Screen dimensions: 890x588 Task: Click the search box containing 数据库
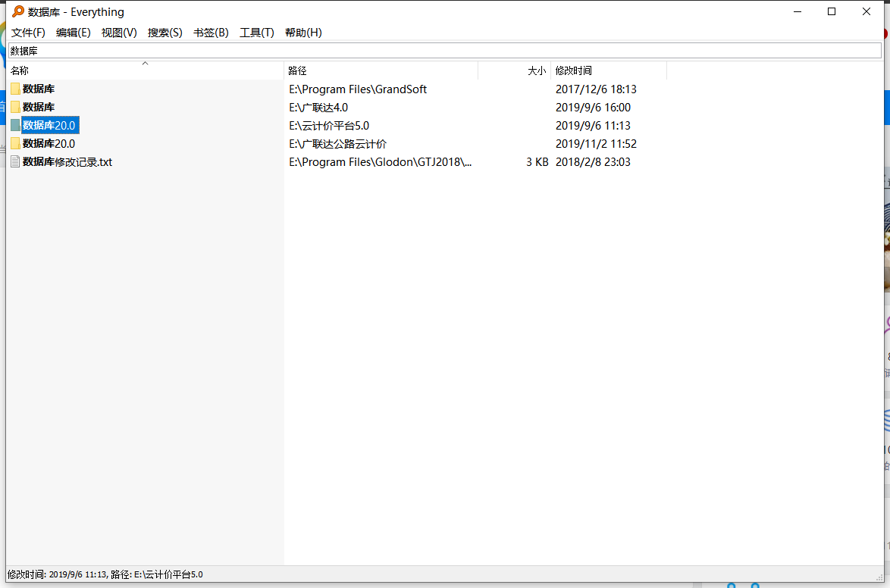[445, 51]
